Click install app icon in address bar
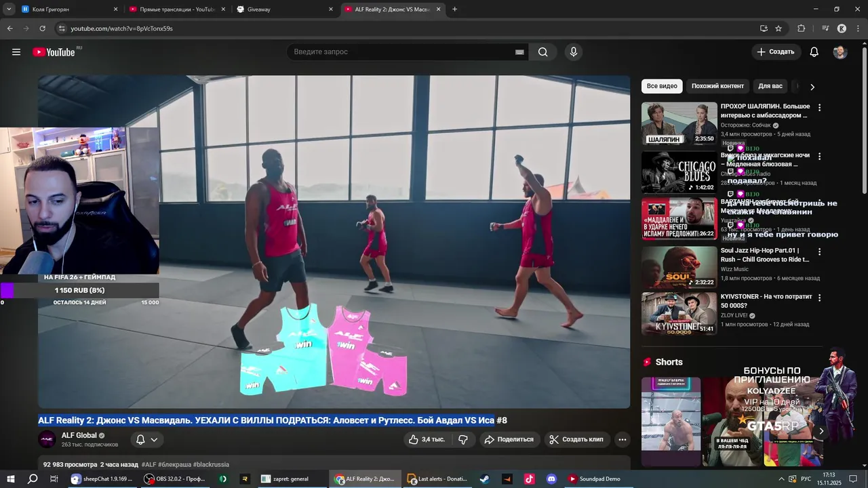This screenshot has width=868, height=488. click(x=764, y=28)
